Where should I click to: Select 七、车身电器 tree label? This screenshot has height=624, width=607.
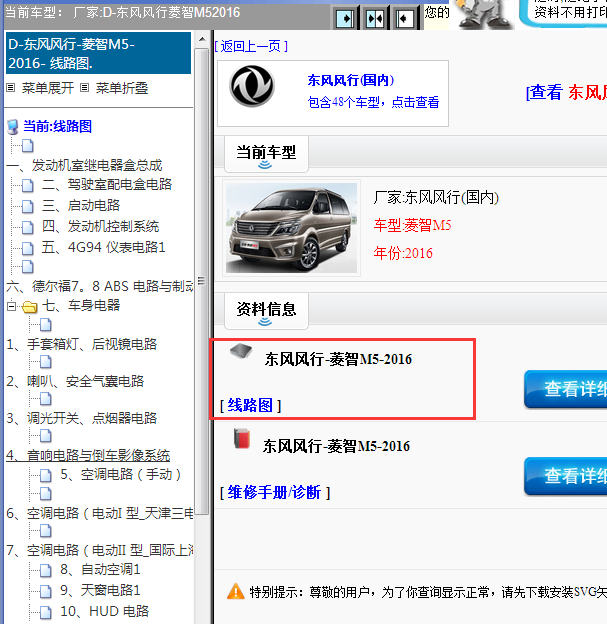coord(81,306)
